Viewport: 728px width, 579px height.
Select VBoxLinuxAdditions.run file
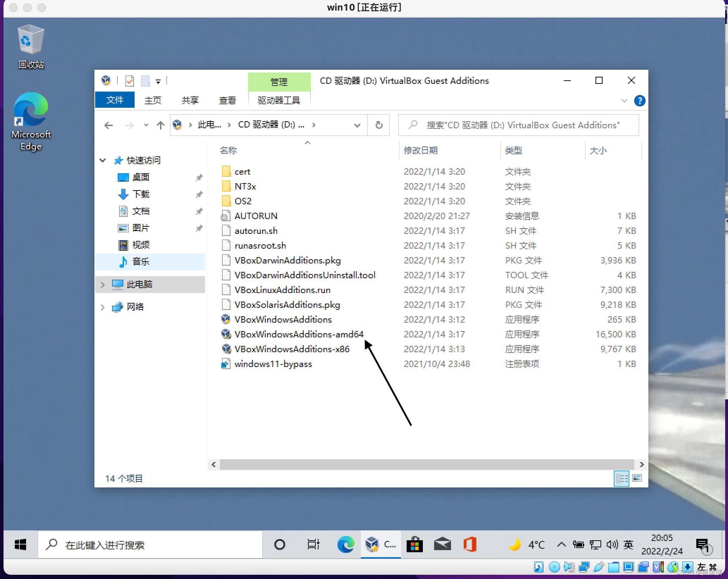(282, 290)
